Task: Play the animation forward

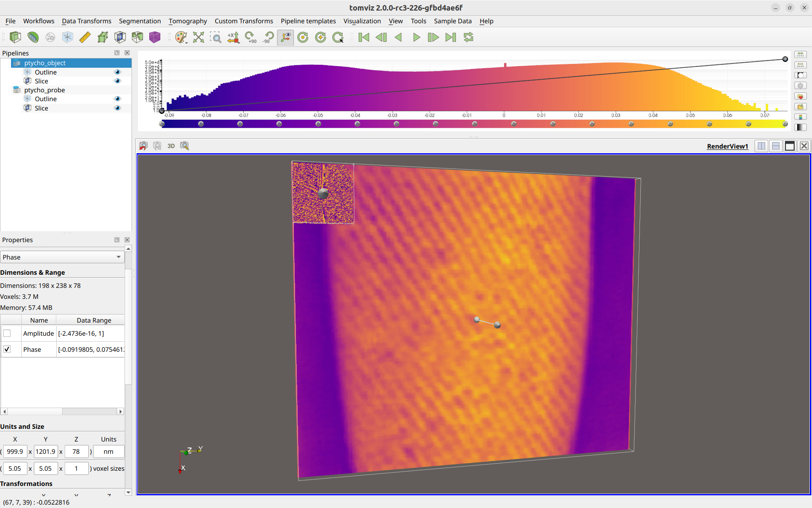Action: click(416, 37)
